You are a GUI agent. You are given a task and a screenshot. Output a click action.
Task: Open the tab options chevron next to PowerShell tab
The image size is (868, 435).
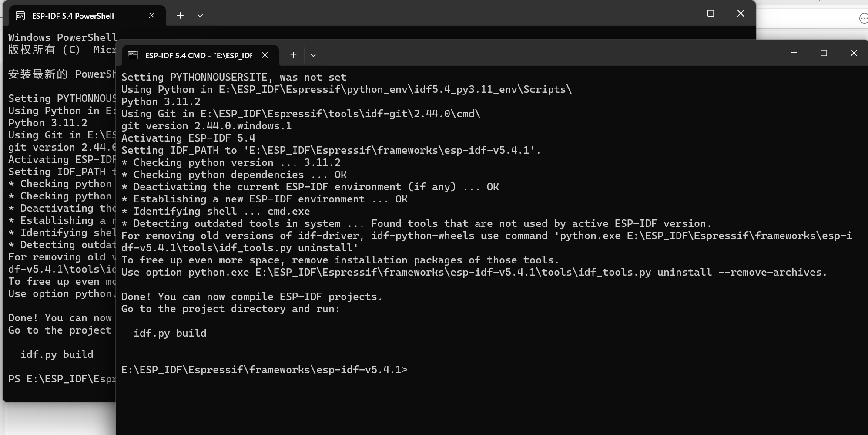pos(200,15)
